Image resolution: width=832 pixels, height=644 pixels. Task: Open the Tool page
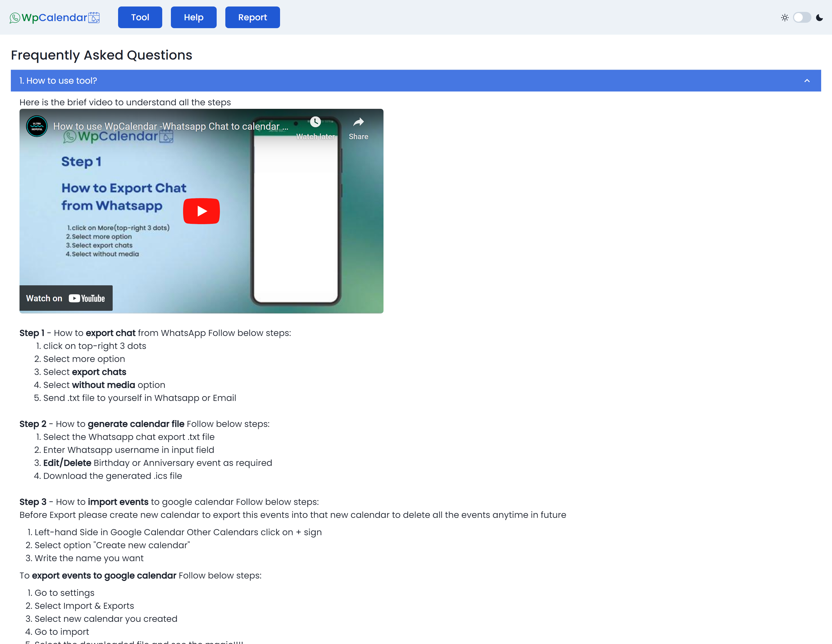140,17
